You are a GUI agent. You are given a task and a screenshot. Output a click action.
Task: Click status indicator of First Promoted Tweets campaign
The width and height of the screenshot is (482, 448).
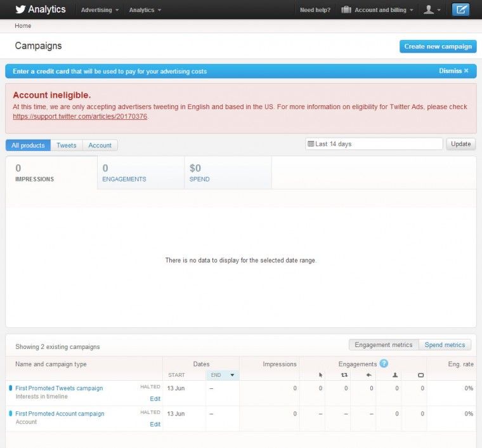[11, 388]
